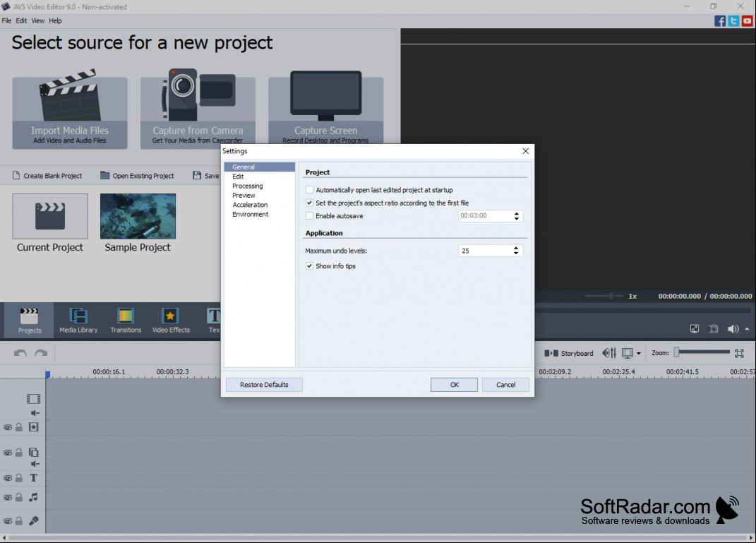This screenshot has width=756, height=543.
Task: Toggle visibility eye of the overlay track
Action: 8,453
